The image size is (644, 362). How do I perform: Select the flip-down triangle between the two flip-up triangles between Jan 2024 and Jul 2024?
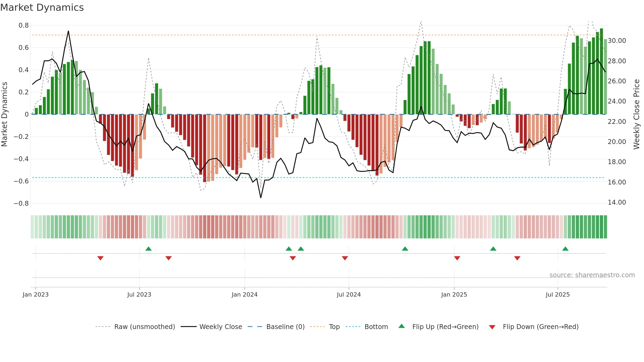pyautogui.click(x=293, y=258)
